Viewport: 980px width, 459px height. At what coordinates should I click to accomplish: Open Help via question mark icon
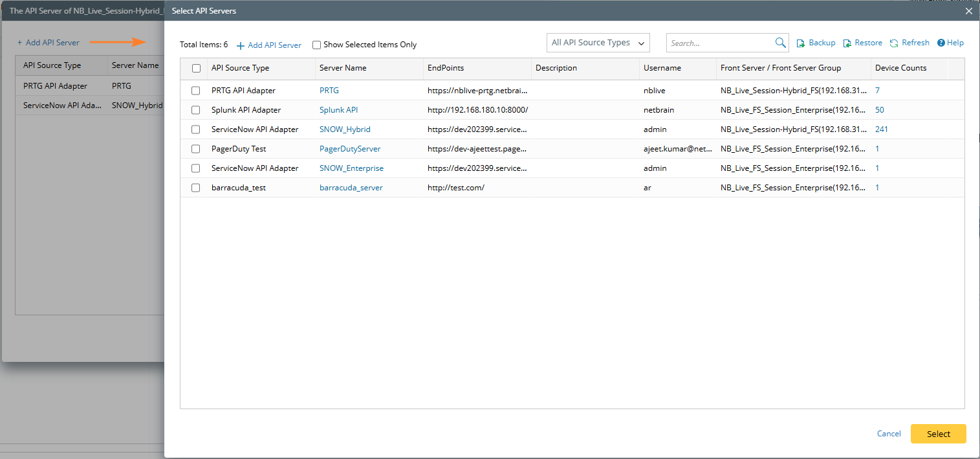(941, 43)
